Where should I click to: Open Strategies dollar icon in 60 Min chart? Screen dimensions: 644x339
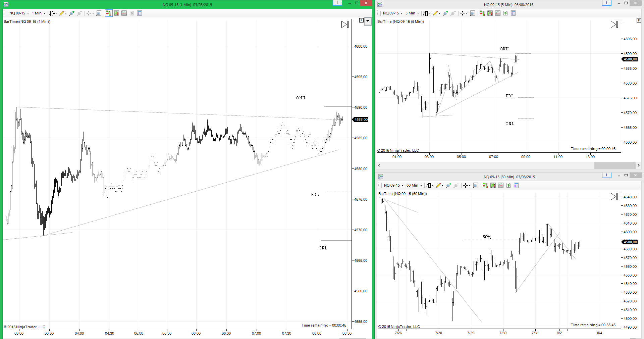[508, 185]
